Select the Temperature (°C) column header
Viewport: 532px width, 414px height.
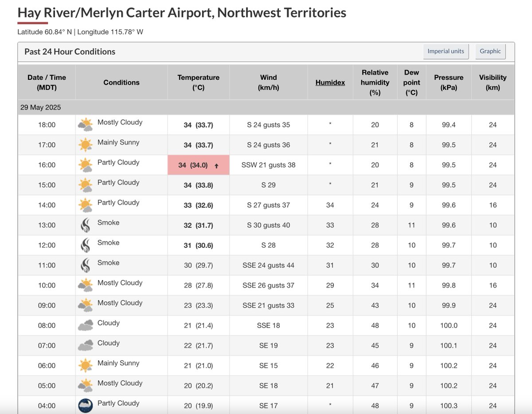pyautogui.click(x=199, y=82)
